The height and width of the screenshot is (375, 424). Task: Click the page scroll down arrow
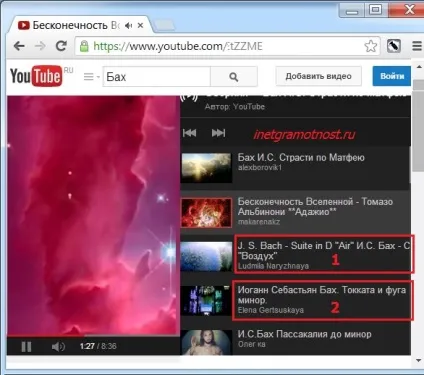[419, 360]
